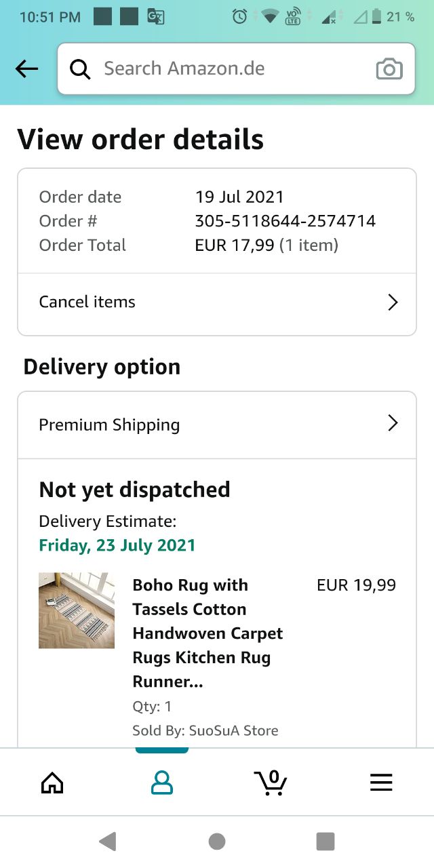
Task: Expand Premium Shipping chevron
Action: (x=392, y=424)
